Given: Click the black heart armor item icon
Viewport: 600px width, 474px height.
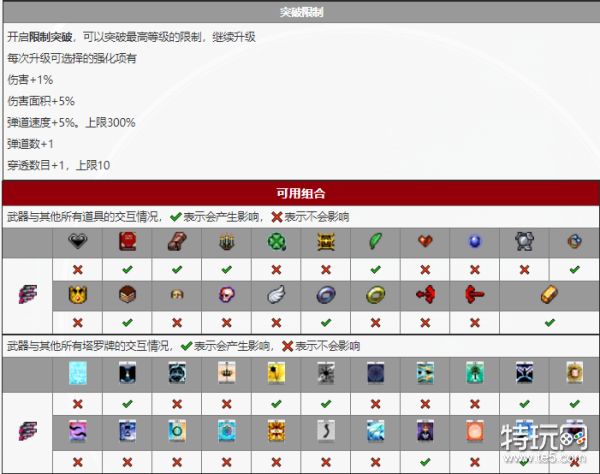Looking at the screenshot, I should point(78,242).
